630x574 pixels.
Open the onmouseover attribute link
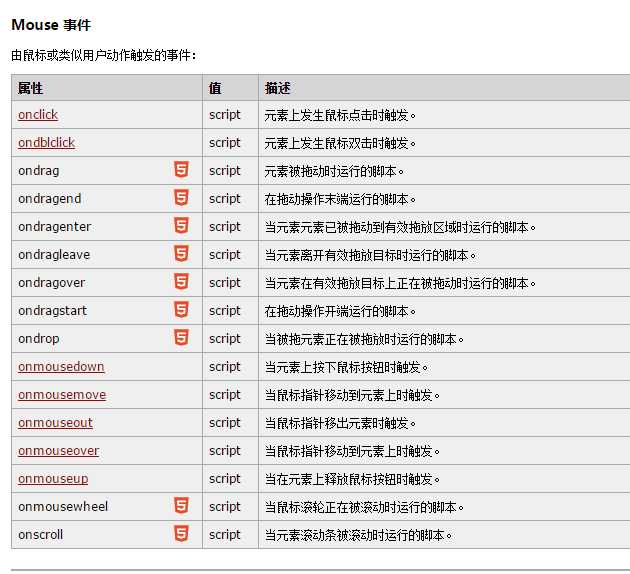[58, 451]
